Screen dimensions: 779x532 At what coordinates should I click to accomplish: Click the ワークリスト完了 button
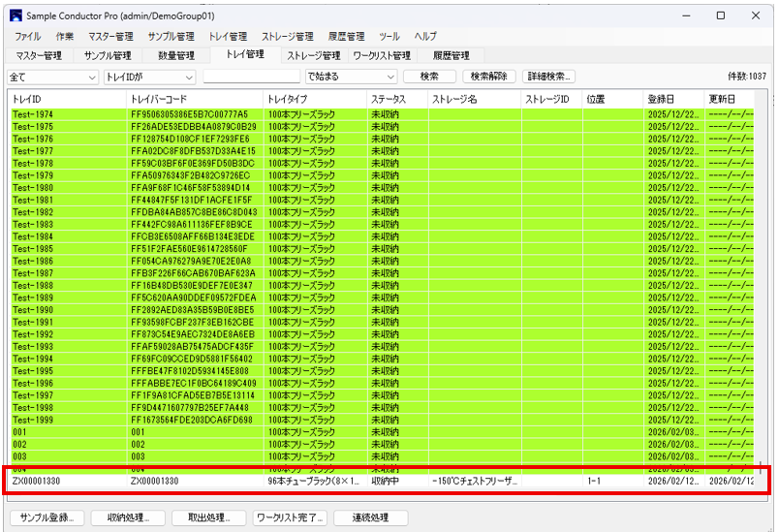pyautogui.click(x=290, y=517)
